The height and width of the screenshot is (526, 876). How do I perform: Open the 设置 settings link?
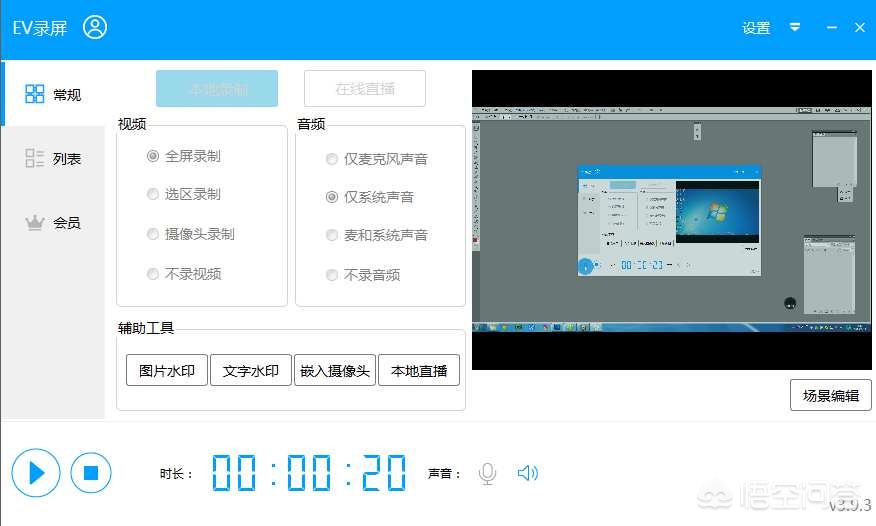[756, 27]
